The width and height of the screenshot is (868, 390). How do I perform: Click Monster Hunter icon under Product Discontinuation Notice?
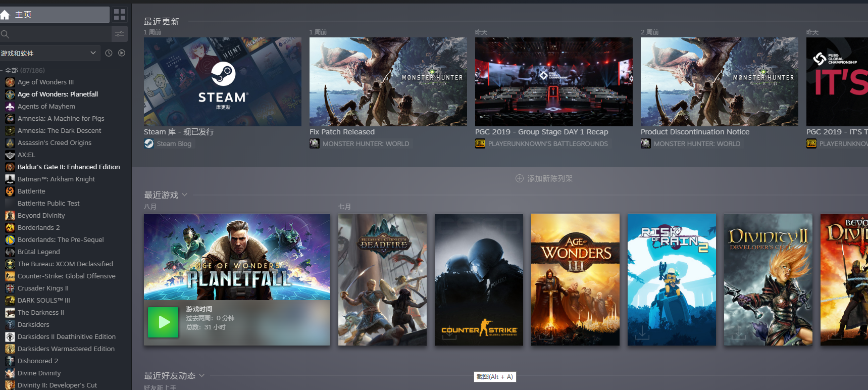tap(646, 143)
